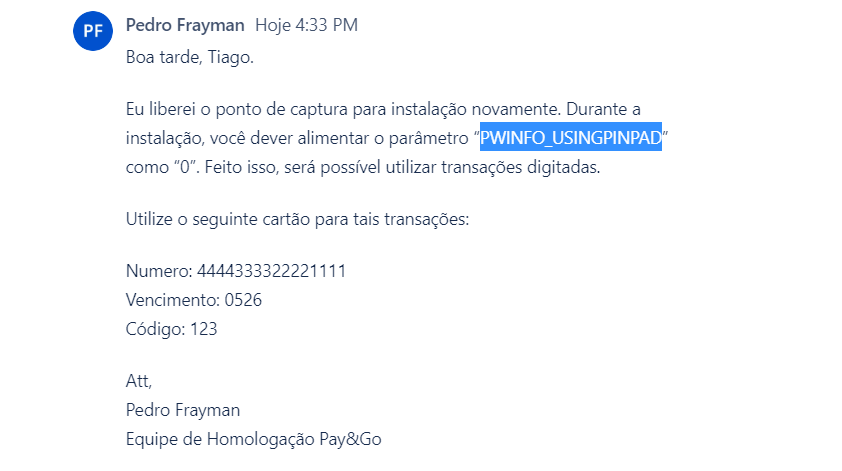The image size is (842, 471).
Task: Click the PF avatar icon
Action: 93,31
